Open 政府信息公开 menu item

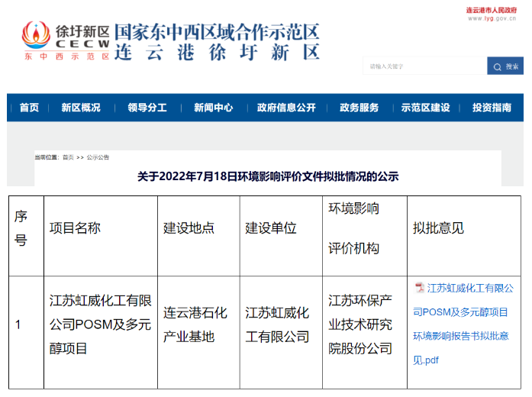(x=286, y=108)
